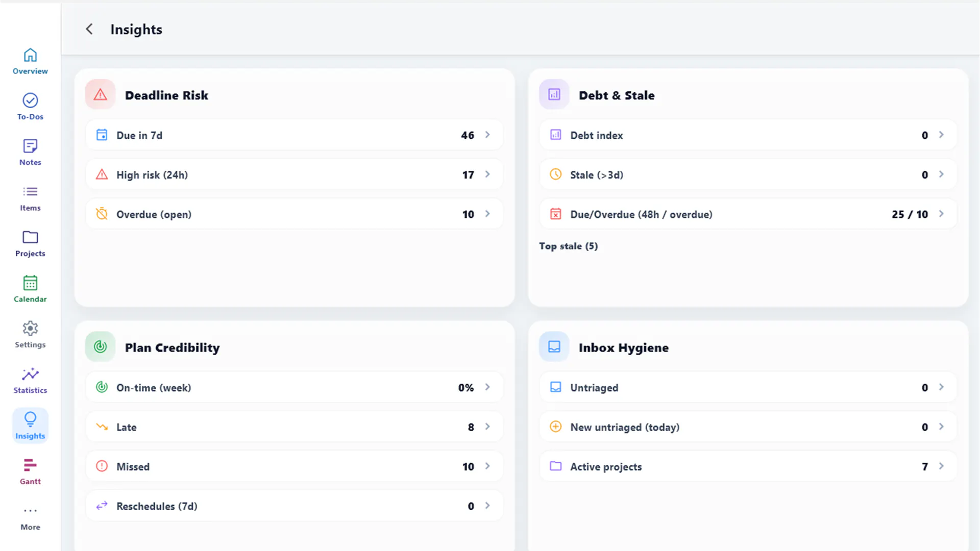The height and width of the screenshot is (551, 980).
Task: Click the plus circle icon beside New untriaged
Action: [556, 427]
